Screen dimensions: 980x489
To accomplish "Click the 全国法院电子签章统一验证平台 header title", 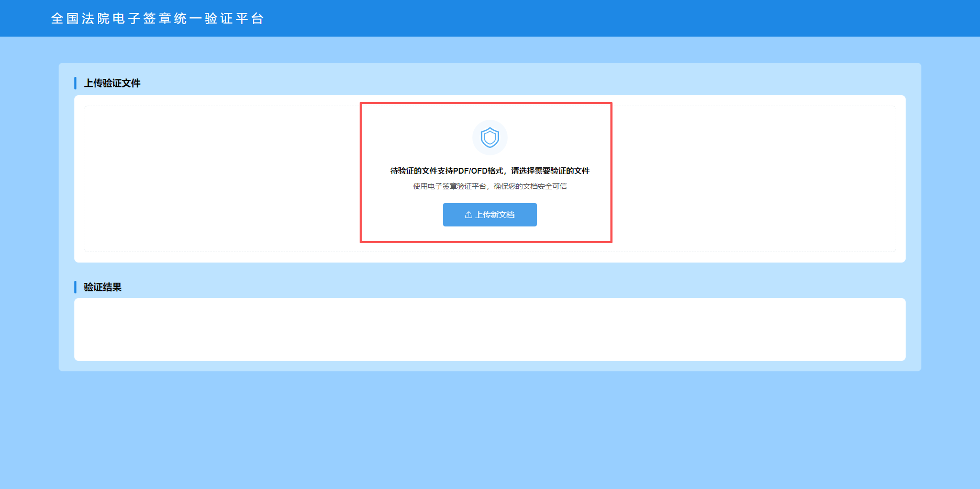I will pos(157,18).
